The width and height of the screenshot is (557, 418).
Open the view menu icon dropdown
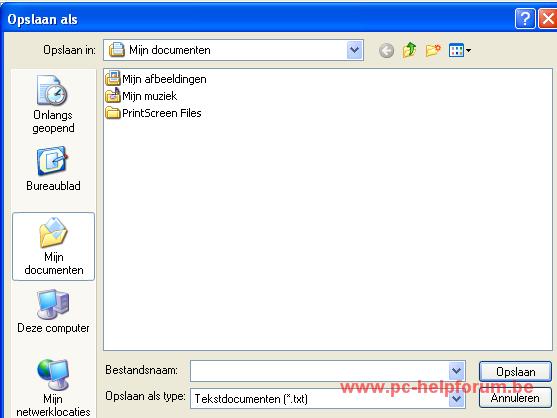coord(460,50)
